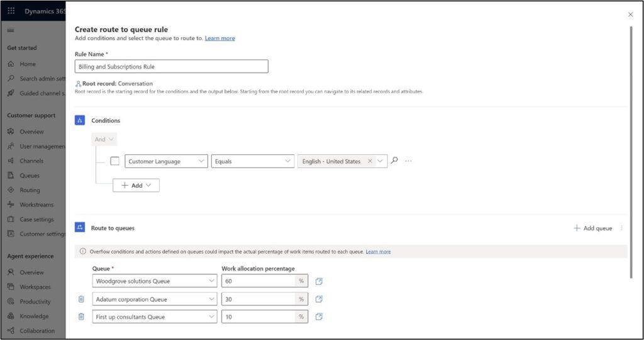The width and height of the screenshot is (644, 340).
Task: Delete the Adatum corporation Queue row
Action: (x=81, y=299)
